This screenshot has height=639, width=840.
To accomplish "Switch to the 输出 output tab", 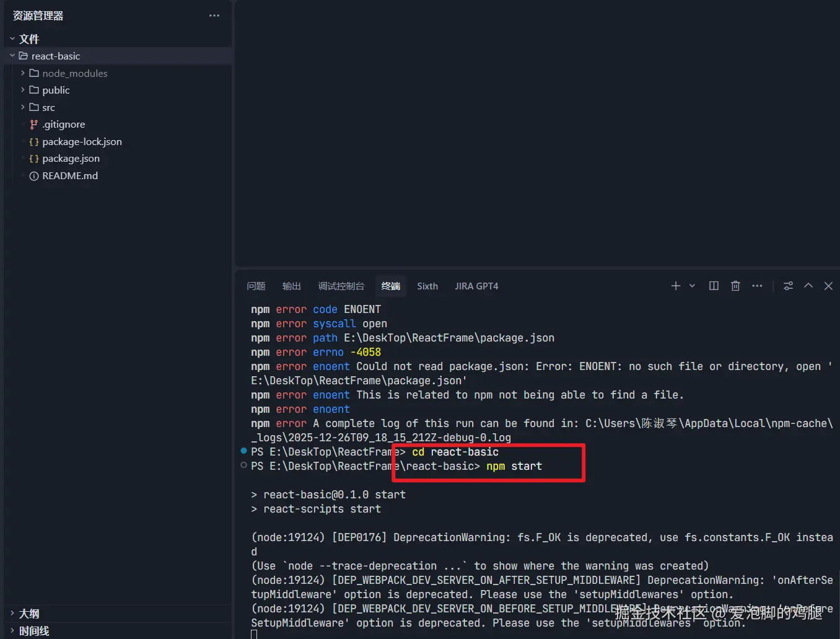I will (292, 286).
